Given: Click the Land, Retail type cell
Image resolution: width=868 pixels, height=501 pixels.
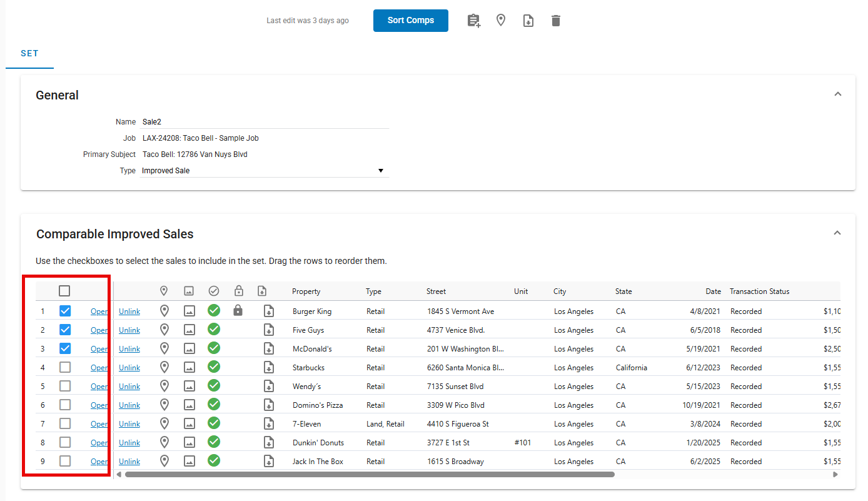Looking at the screenshot, I should (385, 424).
